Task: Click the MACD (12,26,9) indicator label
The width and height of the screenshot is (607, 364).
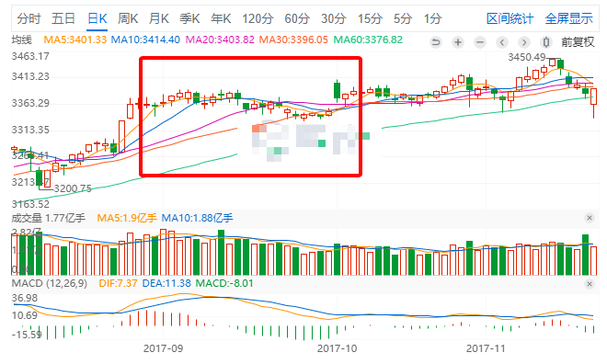Action: pyautogui.click(x=50, y=283)
